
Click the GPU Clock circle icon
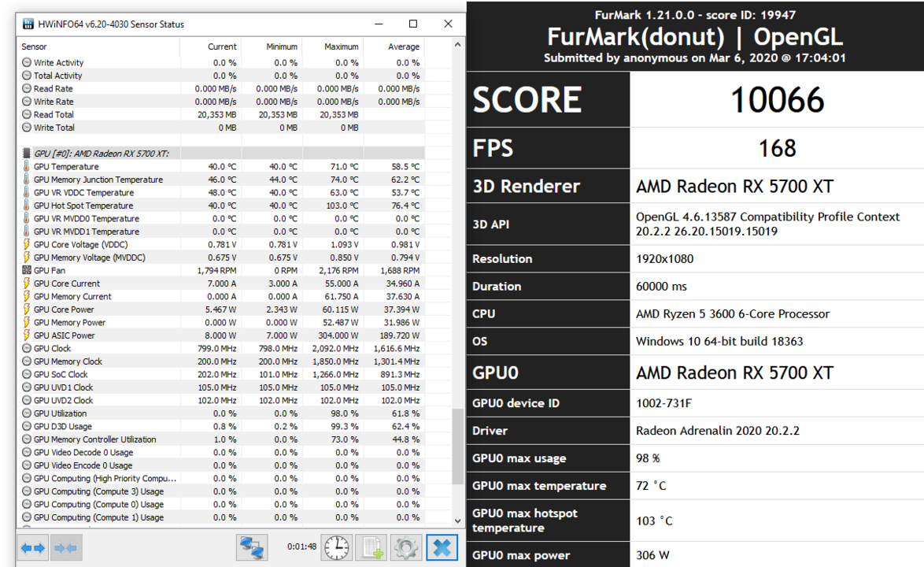[27, 348]
